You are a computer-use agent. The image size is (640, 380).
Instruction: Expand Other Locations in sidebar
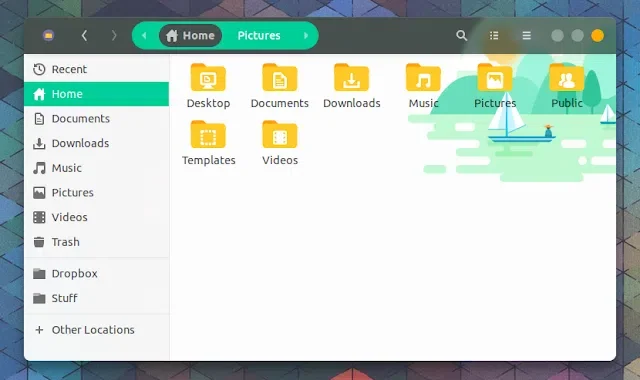[96, 330]
